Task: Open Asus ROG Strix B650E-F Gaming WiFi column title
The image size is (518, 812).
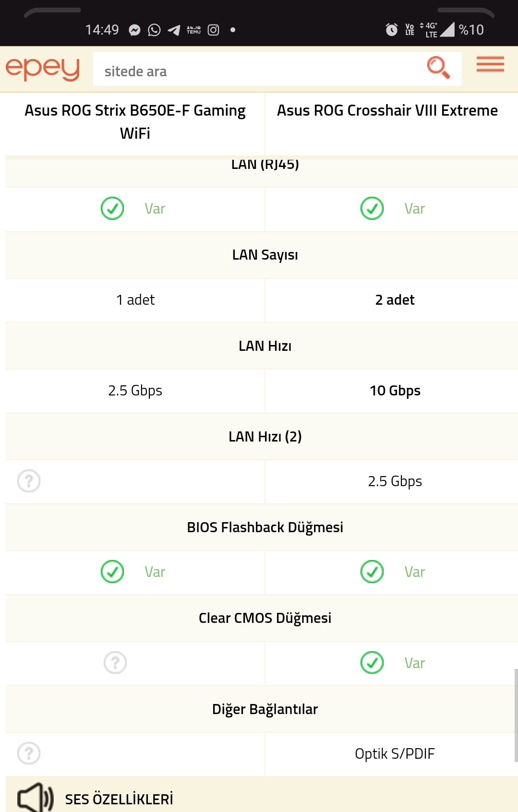Action: [x=135, y=122]
